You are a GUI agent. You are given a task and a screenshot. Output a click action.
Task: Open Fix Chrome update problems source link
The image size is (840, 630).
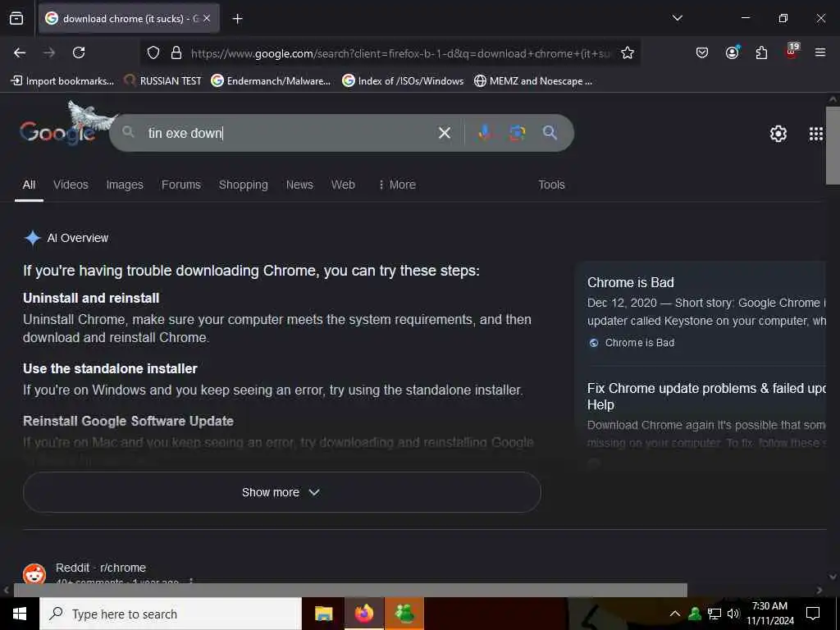pyautogui.click(x=706, y=396)
